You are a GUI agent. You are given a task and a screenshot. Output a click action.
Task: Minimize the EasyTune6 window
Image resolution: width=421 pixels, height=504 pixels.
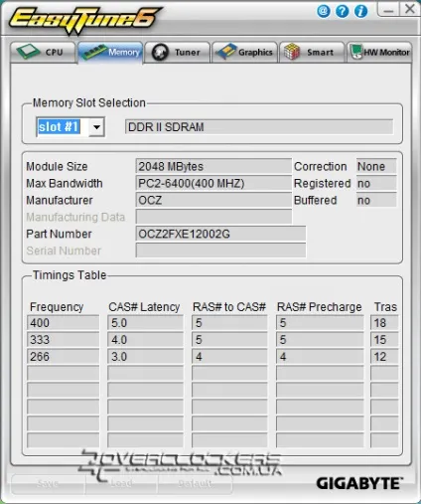[x=387, y=9]
